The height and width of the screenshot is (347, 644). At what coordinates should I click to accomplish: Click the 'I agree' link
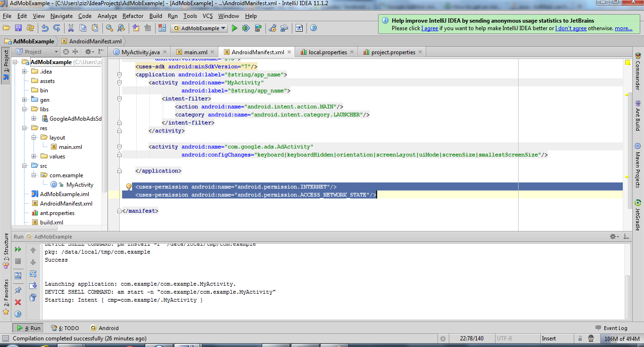[x=429, y=28]
